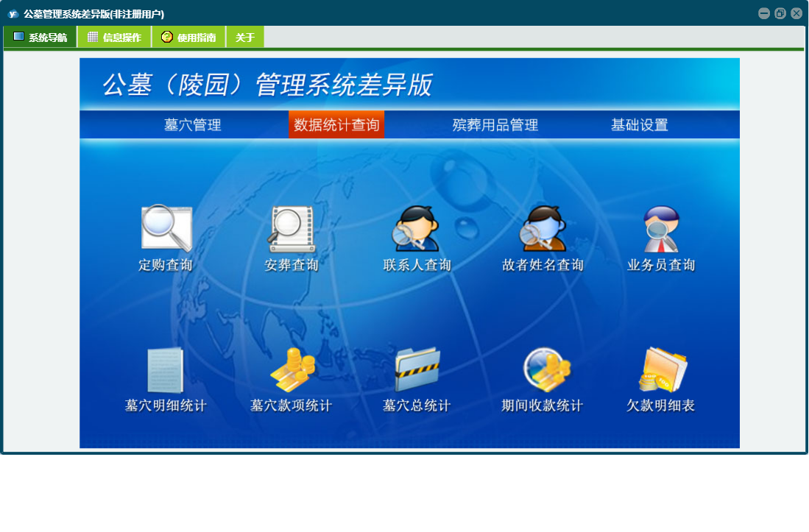Open the 故者姓名查询 icon
The width and height of the screenshot is (809, 532).
[543, 229]
